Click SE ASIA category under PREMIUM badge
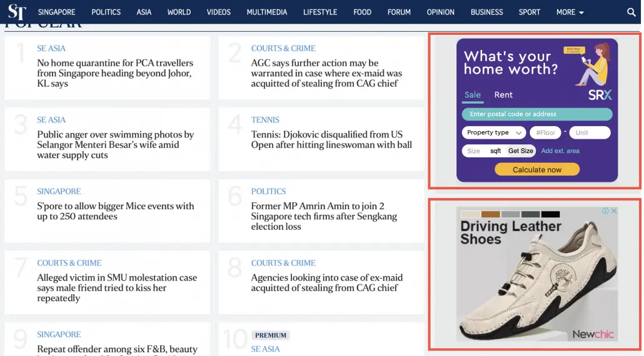The height and width of the screenshot is (356, 644). point(265,349)
